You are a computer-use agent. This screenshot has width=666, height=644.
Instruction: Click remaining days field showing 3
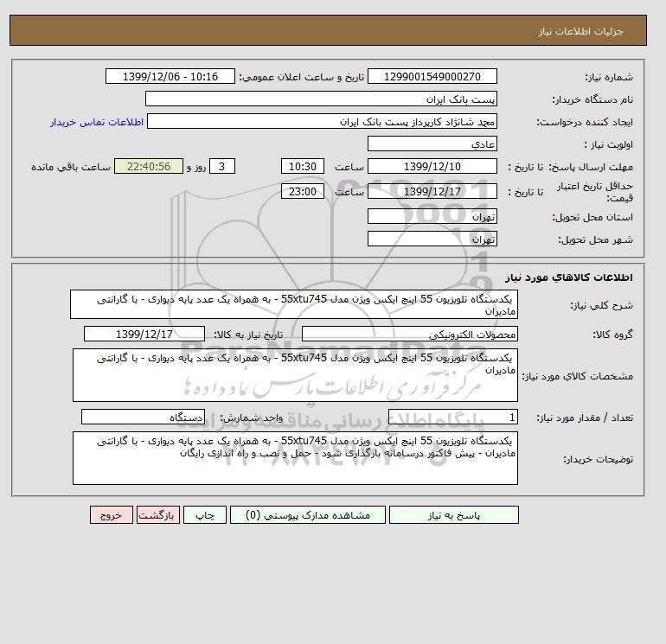[221, 167]
